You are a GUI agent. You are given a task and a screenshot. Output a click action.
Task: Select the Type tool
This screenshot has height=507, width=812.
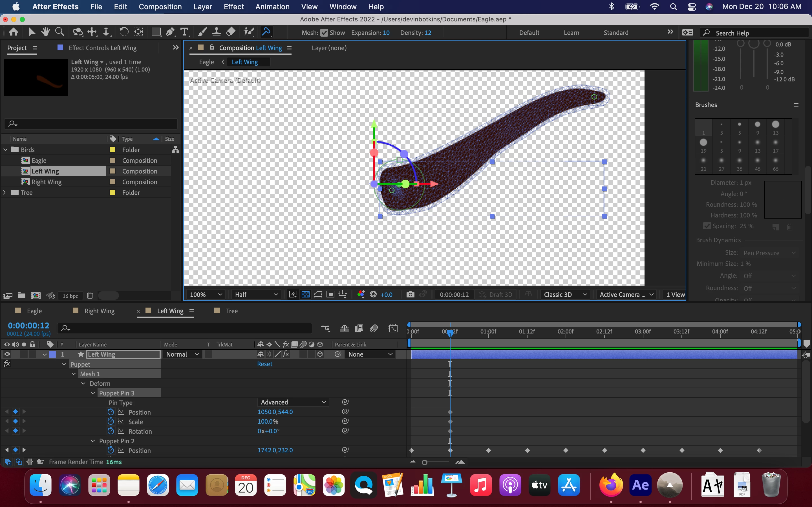184,32
